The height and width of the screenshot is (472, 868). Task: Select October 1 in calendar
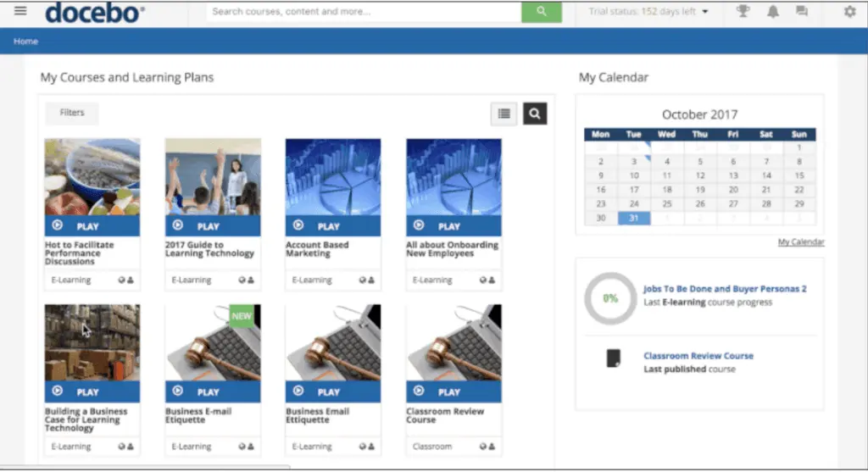click(798, 147)
